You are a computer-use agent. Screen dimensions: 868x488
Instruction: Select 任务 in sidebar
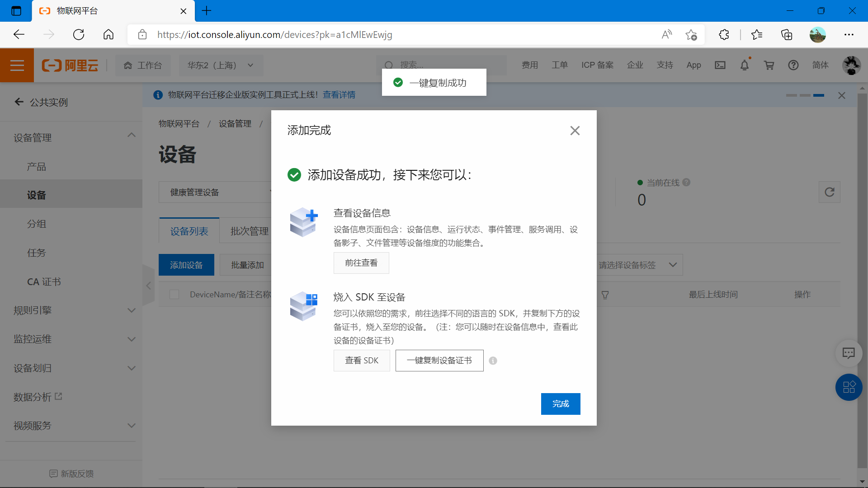[37, 253]
